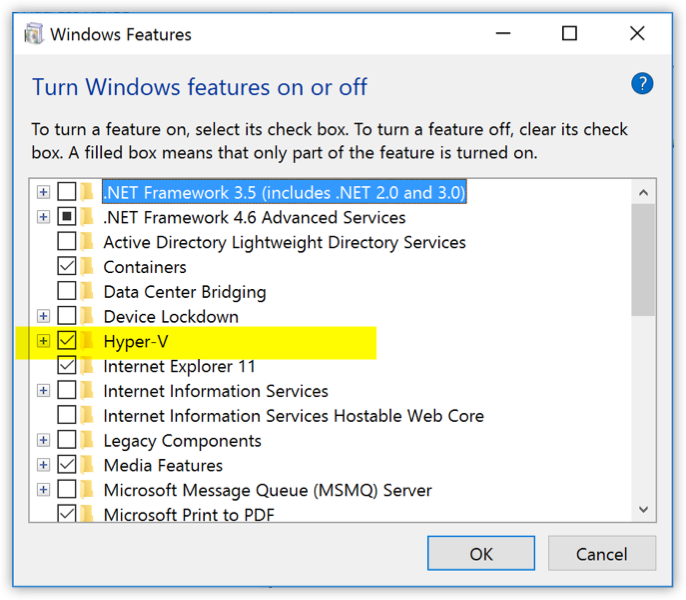The width and height of the screenshot is (686, 600).
Task: Click the folder icon beside Device Lockdown
Action: pyautogui.click(x=88, y=317)
